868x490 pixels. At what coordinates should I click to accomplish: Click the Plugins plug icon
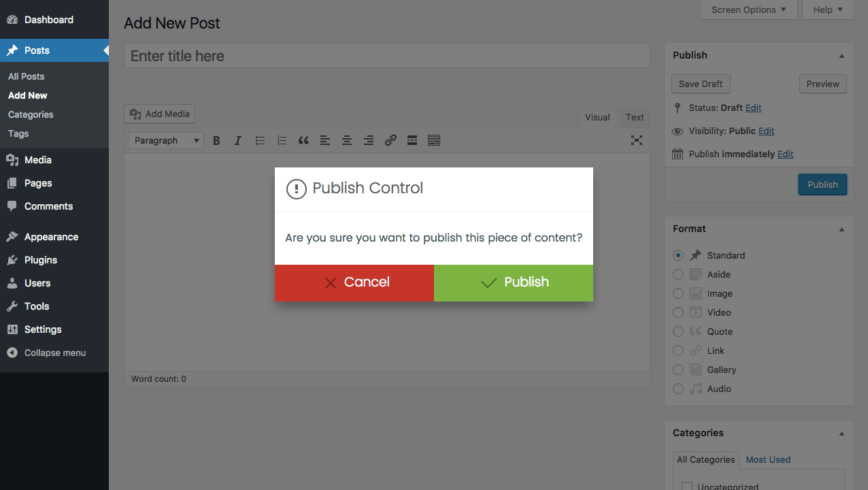pyautogui.click(x=12, y=260)
